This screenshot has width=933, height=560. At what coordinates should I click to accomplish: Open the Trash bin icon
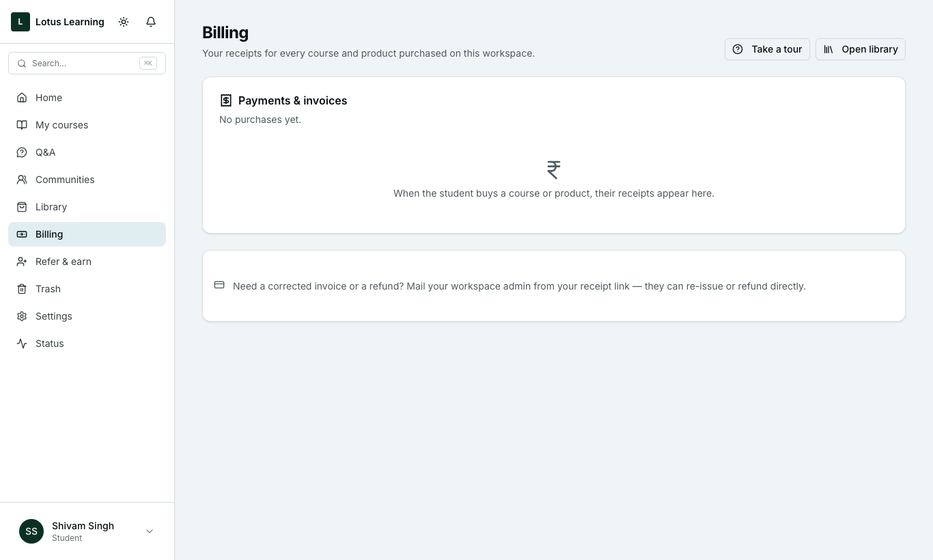point(22,289)
